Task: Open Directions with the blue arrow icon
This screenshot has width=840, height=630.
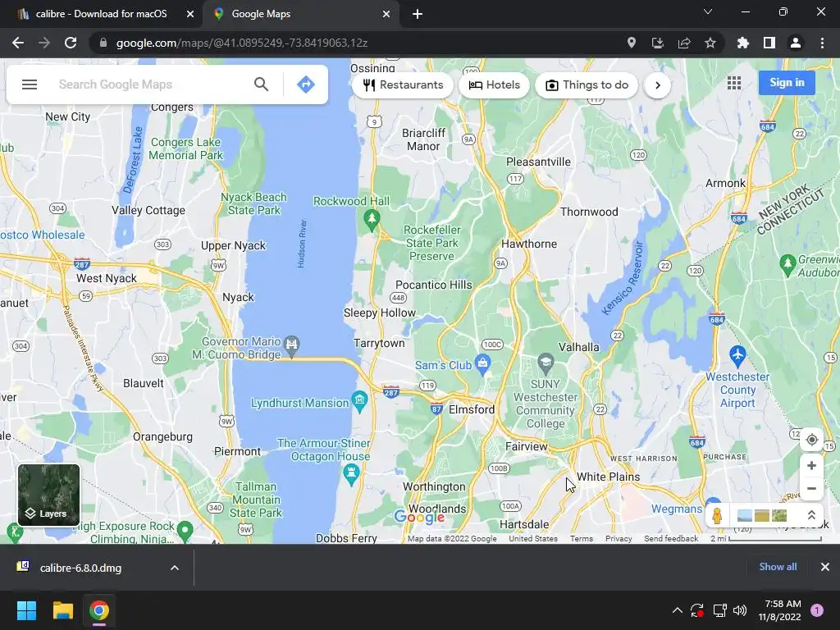Action: tap(306, 84)
